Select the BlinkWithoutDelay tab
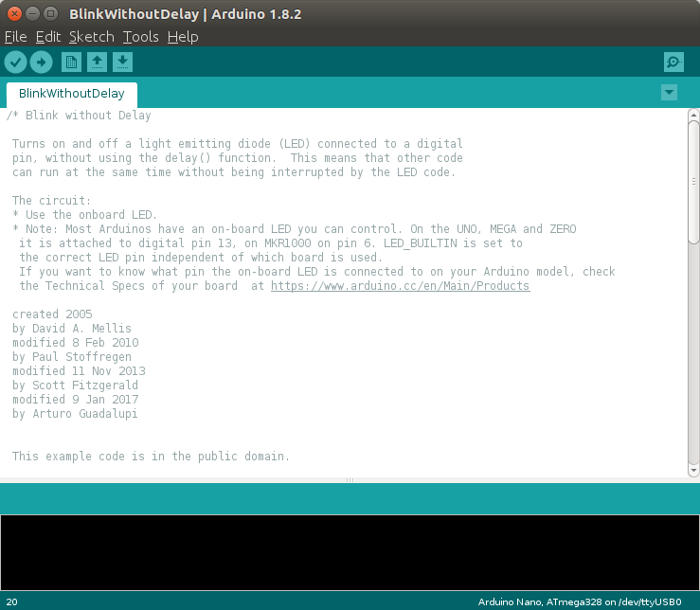Image resolution: width=700 pixels, height=610 pixels. pos(72,94)
